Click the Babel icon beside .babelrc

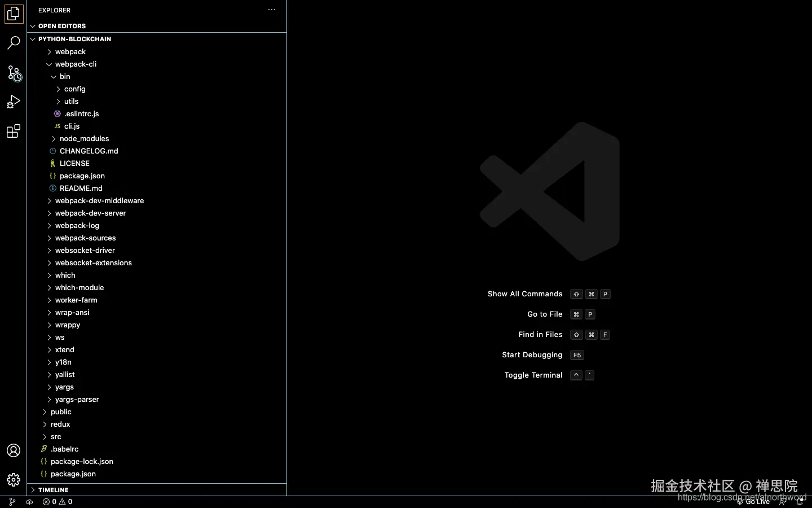pos(43,449)
